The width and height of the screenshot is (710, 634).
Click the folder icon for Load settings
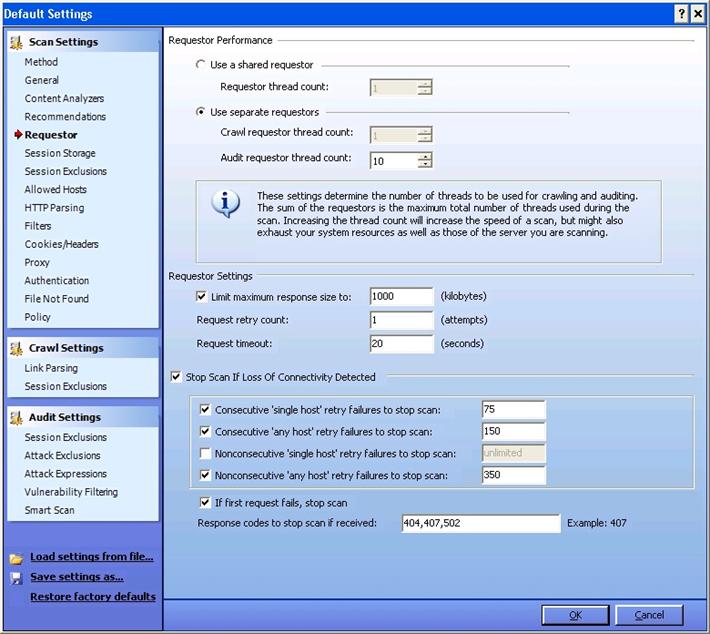[x=16, y=557]
